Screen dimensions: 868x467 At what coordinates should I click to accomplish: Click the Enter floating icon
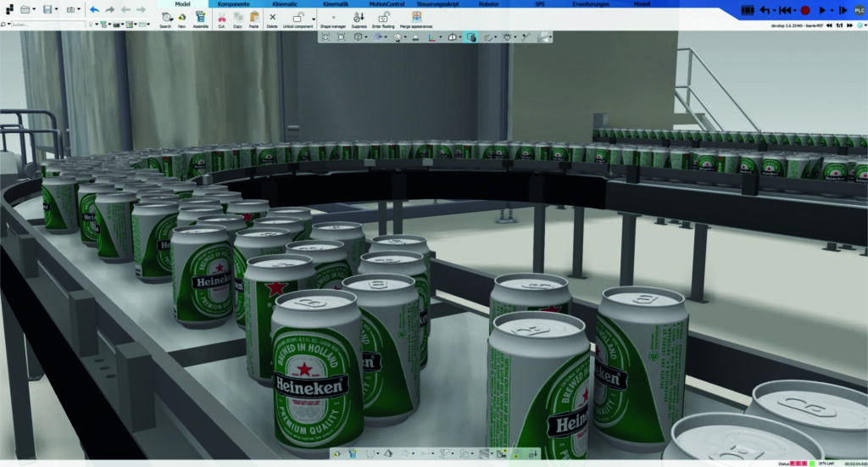click(383, 18)
